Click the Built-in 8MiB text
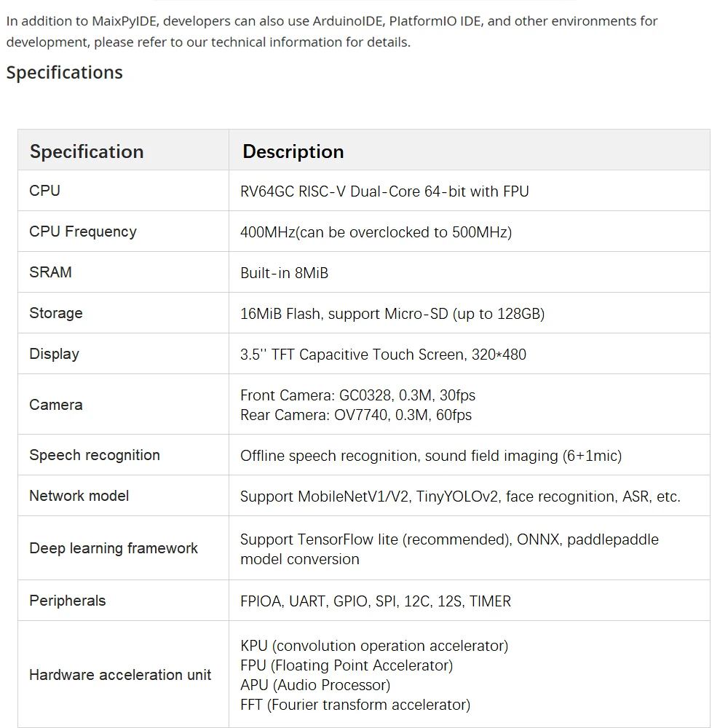The width and height of the screenshot is (728, 728). pos(284,272)
